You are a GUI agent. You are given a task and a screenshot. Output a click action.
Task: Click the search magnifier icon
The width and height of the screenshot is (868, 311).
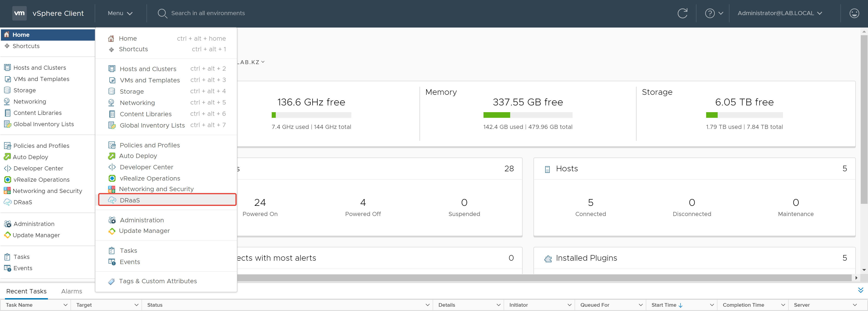163,14
